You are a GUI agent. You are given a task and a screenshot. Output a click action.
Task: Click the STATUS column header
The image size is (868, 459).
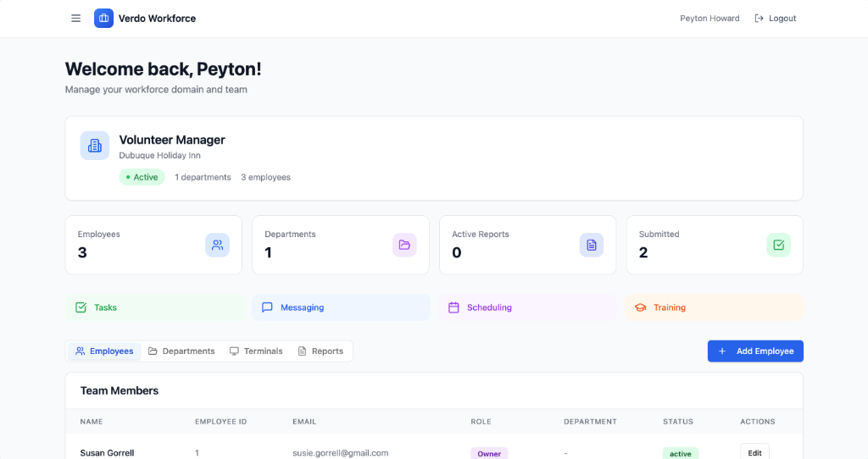[678, 422]
